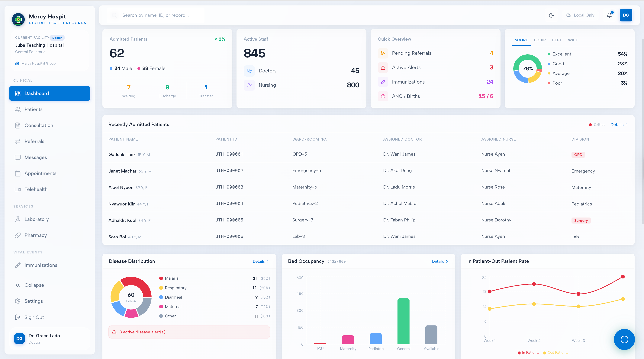Click the 3 active disease alerts banner
Screen dimensions: 644x359
189,332
